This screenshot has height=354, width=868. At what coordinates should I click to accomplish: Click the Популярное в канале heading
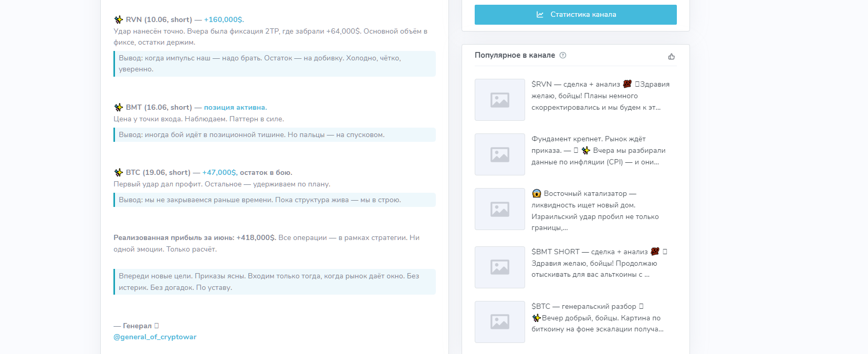pos(515,55)
